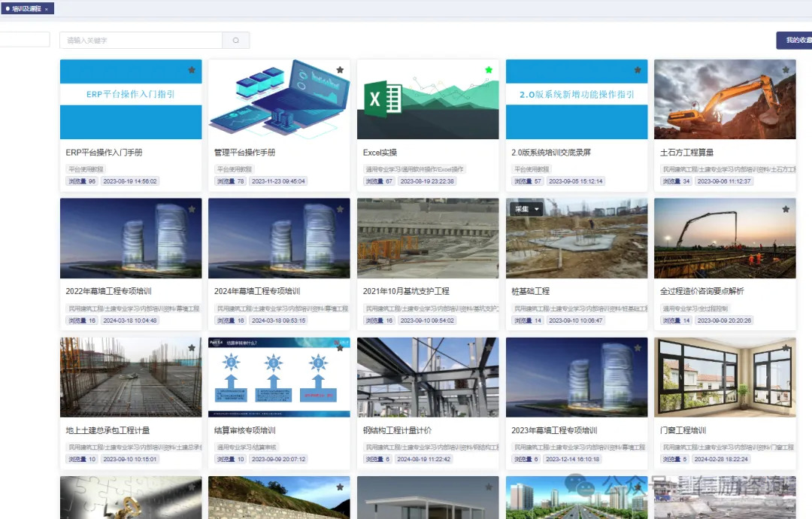Toggle favorite star on 钢结构工程计量计价

[489, 348]
